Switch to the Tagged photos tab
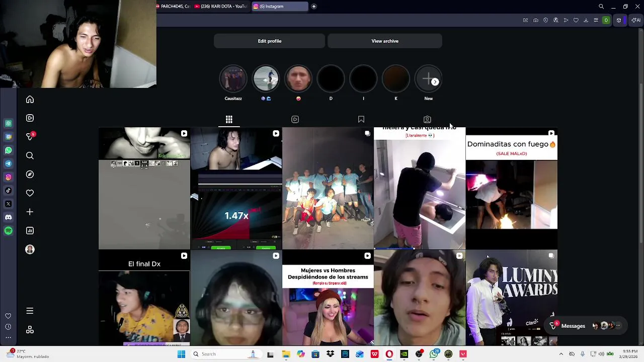Screen dimensions: 644x362 (427, 120)
